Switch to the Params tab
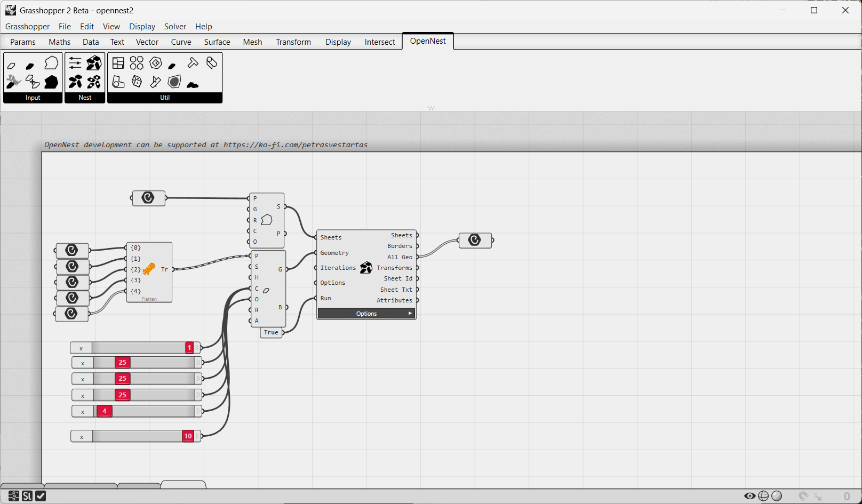Image resolution: width=862 pixels, height=504 pixels. click(x=23, y=42)
